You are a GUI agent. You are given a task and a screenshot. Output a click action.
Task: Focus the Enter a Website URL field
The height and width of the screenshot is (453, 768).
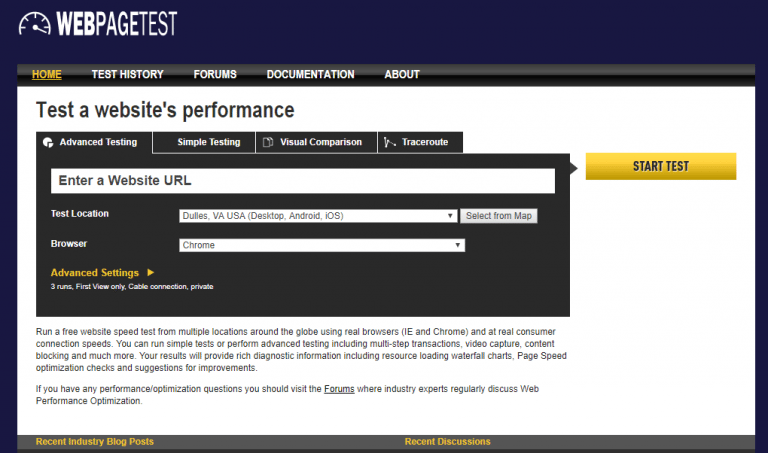303,181
